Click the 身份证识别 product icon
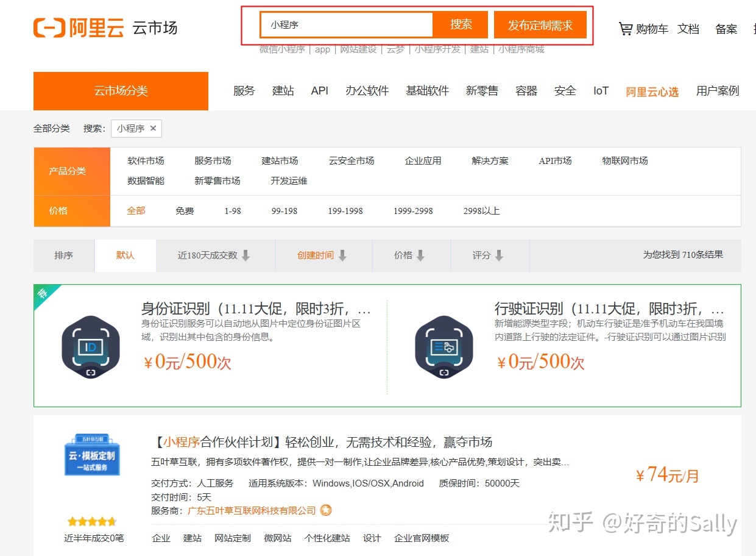Image resolution: width=756 pixels, height=556 pixels. pos(91,347)
